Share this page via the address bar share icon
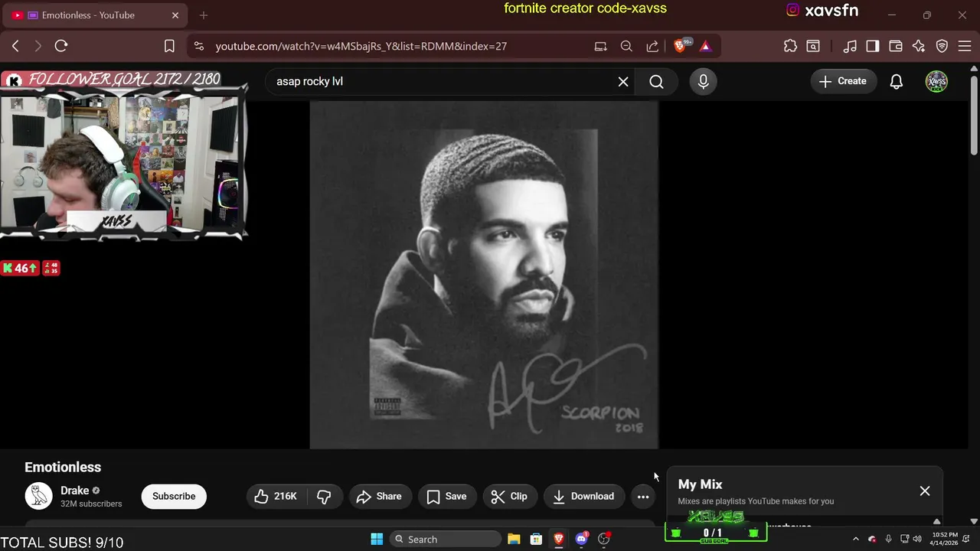This screenshot has width=980, height=551. (x=652, y=46)
